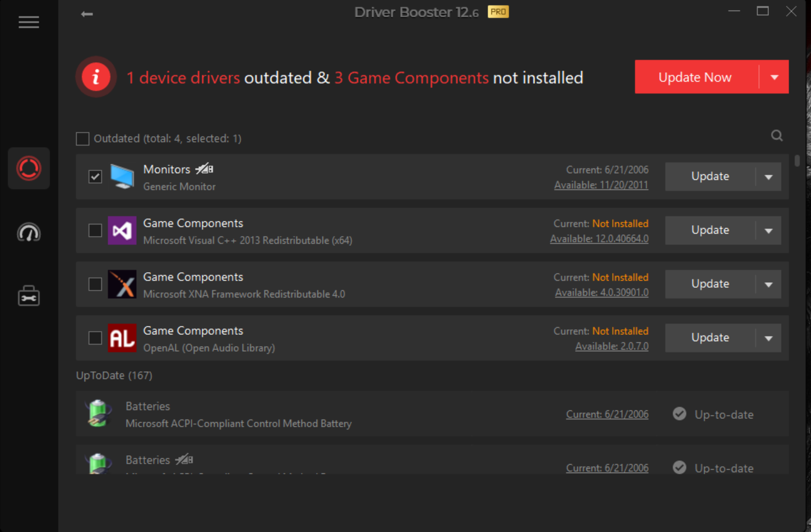Image resolution: width=811 pixels, height=532 pixels.
Task: Update Microsoft XNA Framework Redistributable 4.0
Action: pos(710,284)
